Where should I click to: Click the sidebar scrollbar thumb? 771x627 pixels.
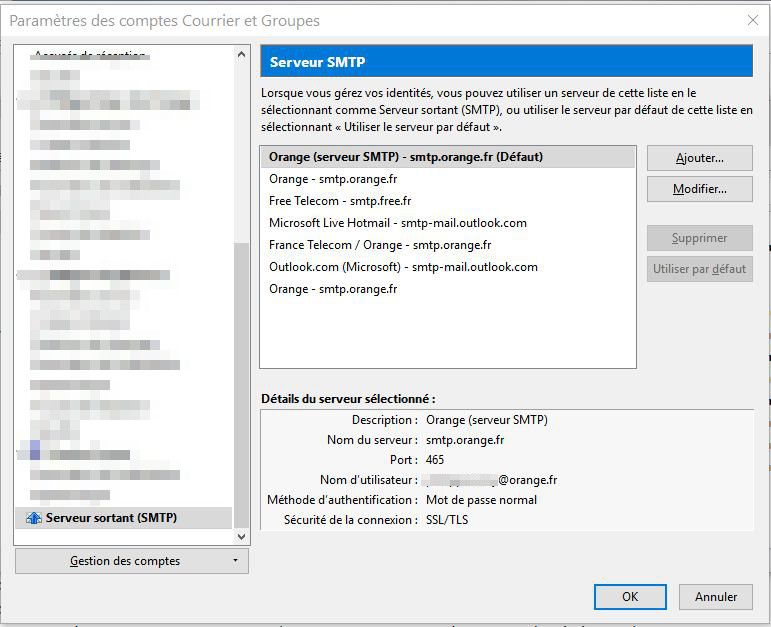[241, 385]
